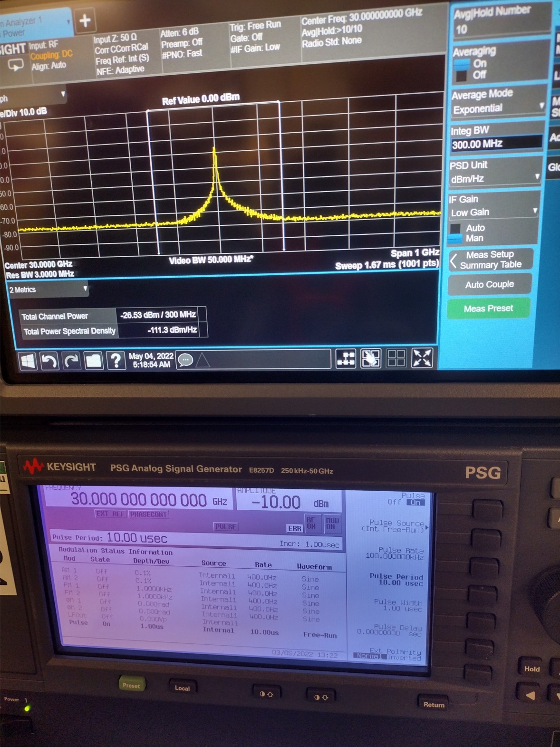Open the Analyzer 1 tab dropdown arrow
Screen dimensions: 560x747
pyautogui.click(x=68, y=22)
